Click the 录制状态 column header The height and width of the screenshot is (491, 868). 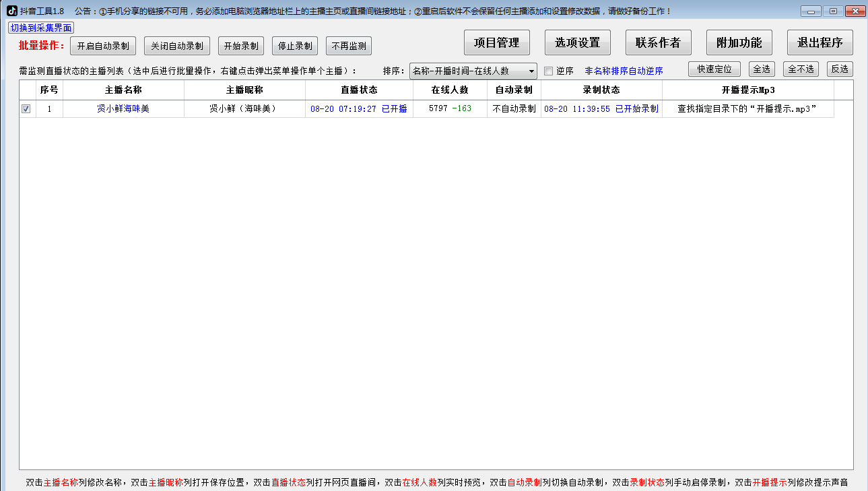tap(601, 90)
